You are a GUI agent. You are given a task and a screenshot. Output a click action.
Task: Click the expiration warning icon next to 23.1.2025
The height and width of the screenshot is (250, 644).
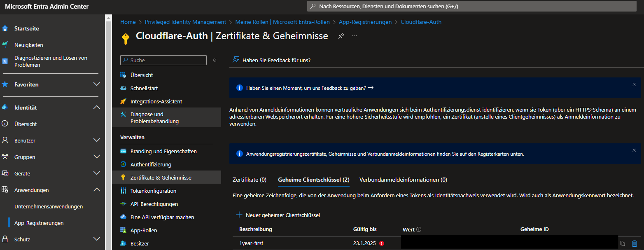(381, 243)
